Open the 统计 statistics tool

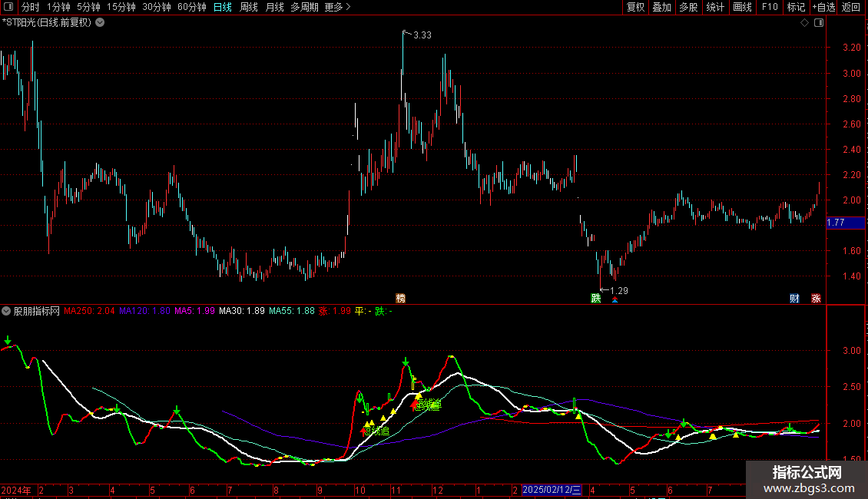[x=715, y=7]
